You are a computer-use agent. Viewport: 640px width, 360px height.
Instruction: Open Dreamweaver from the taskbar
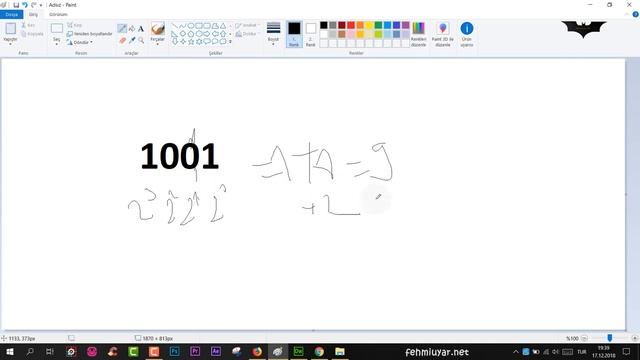(298, 351)
